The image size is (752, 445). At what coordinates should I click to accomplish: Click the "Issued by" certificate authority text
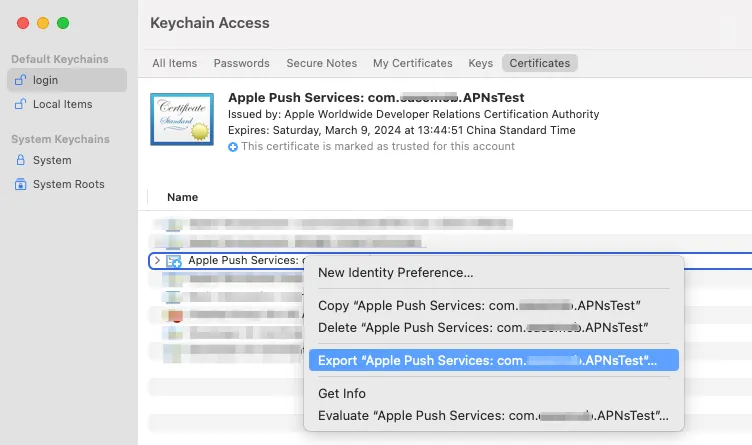click(x=413, y=114)
